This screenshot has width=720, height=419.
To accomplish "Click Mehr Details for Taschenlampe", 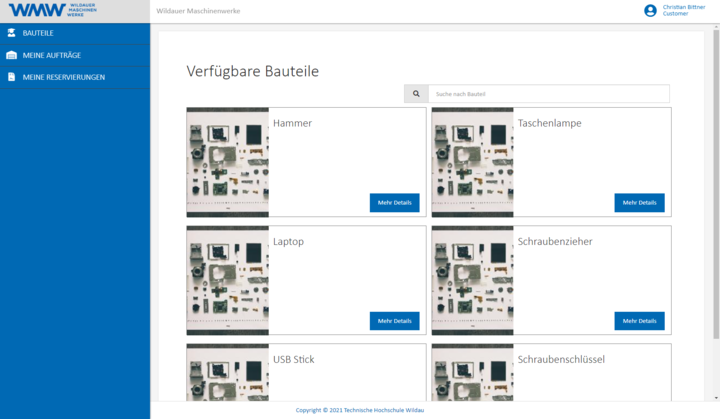I will 639,203.
